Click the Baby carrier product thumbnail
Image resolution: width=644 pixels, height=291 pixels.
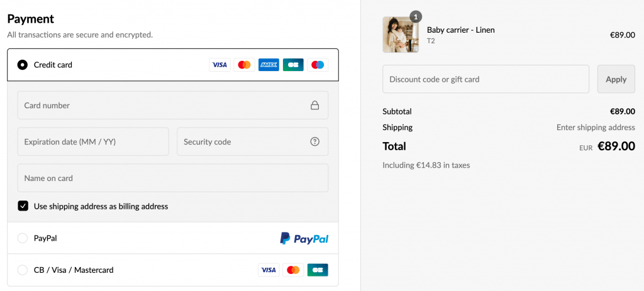coord(401,35)
